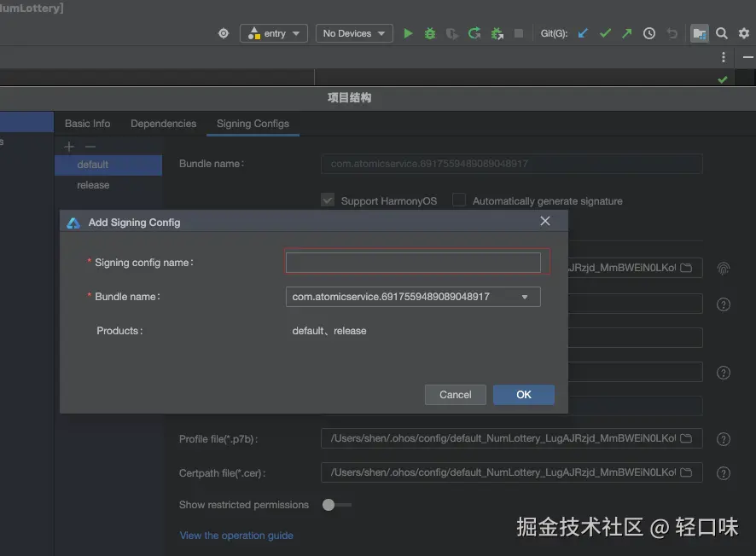Click the Signing config name input field
This screenshot has width=756, height=556.
(413, 263)
